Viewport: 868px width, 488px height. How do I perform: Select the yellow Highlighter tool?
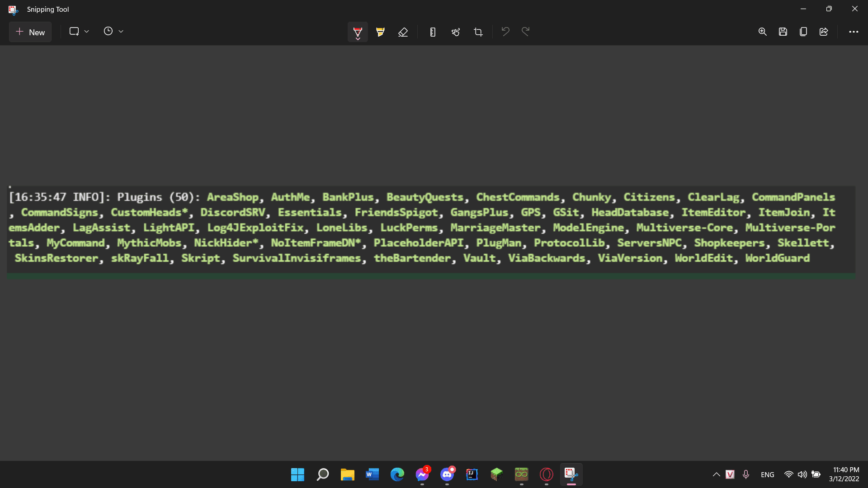pos(380,32)
